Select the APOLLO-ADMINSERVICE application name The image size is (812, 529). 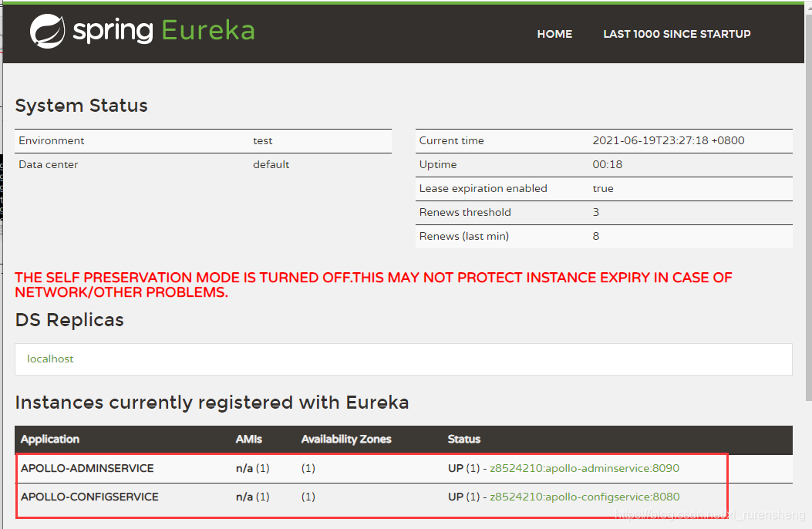pos(87,468)
